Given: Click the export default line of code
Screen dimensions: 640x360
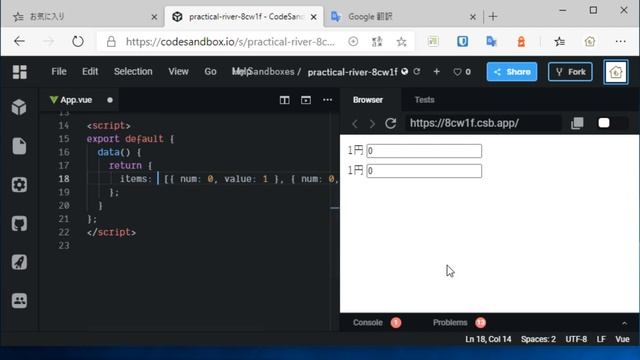Looking at the screenshot, I should pos(130,139).
